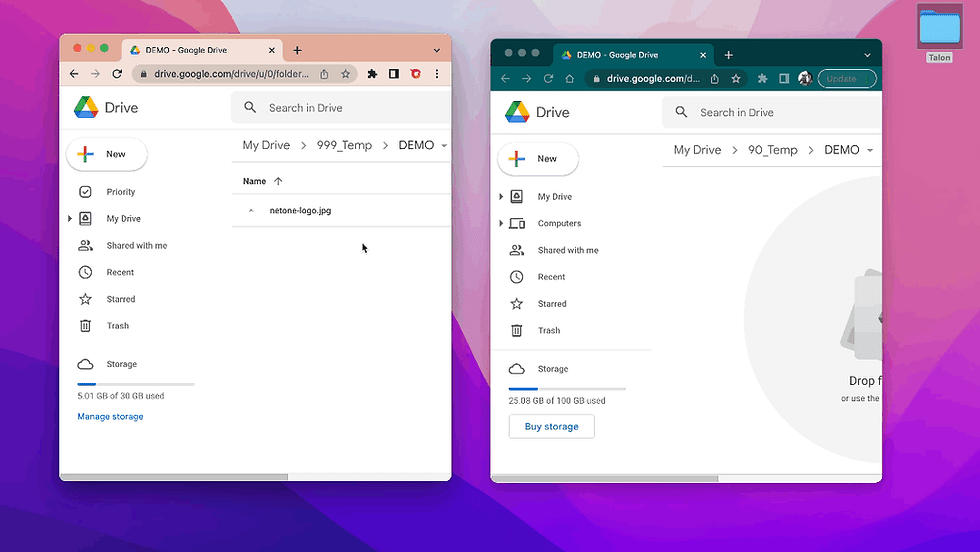Click home icon in right Chrome window
Image resolution: width=980 pixels, height=552 pixels.
point(569,79)
